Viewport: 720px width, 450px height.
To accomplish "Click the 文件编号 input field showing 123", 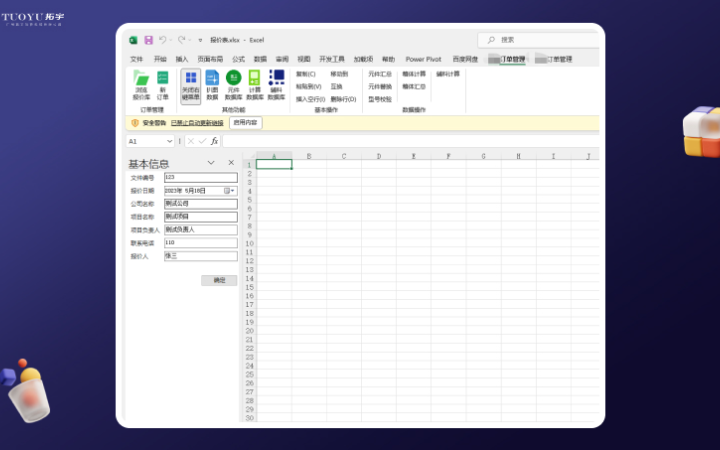I will pos(201,177).
